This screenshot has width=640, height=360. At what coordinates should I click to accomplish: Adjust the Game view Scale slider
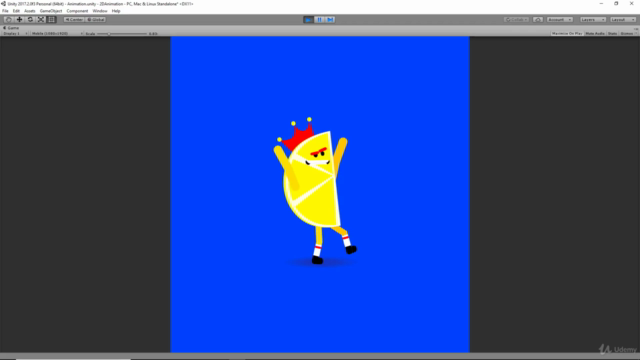point(122,33)
